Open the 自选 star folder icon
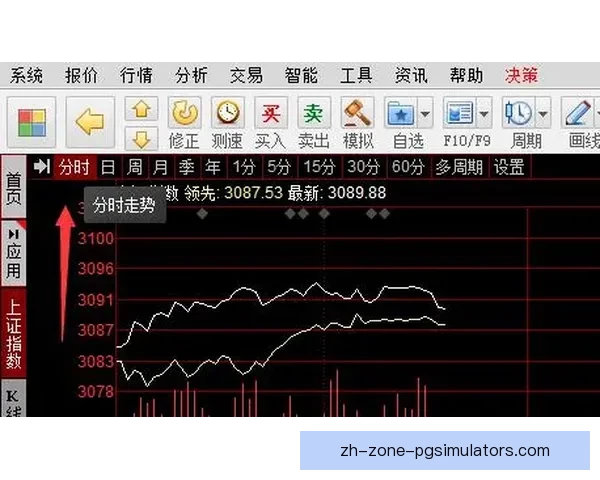 pyautogui.click(x=400, y=113)
